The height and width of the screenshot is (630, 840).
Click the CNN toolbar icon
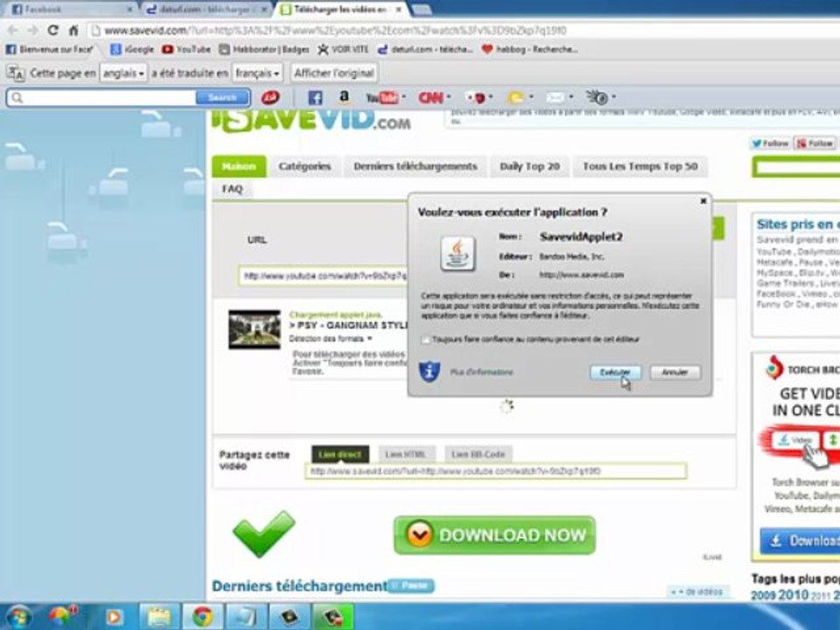(430, 97)
